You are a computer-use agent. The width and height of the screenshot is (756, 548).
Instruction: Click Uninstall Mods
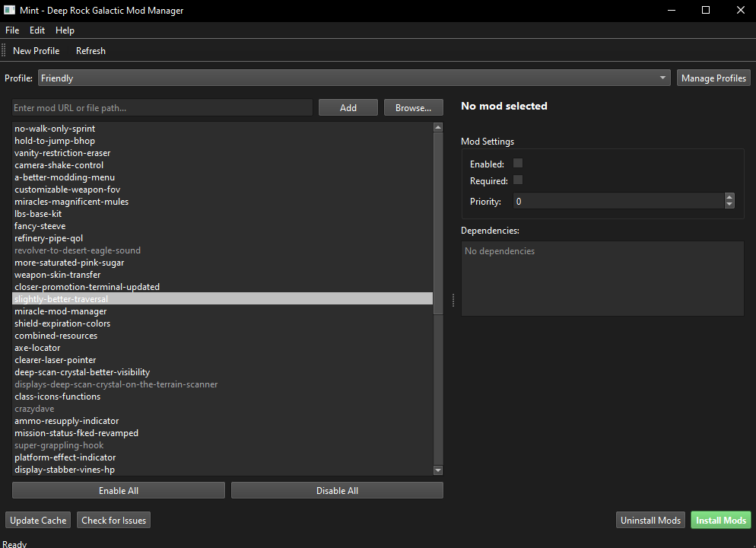(650, 521)
